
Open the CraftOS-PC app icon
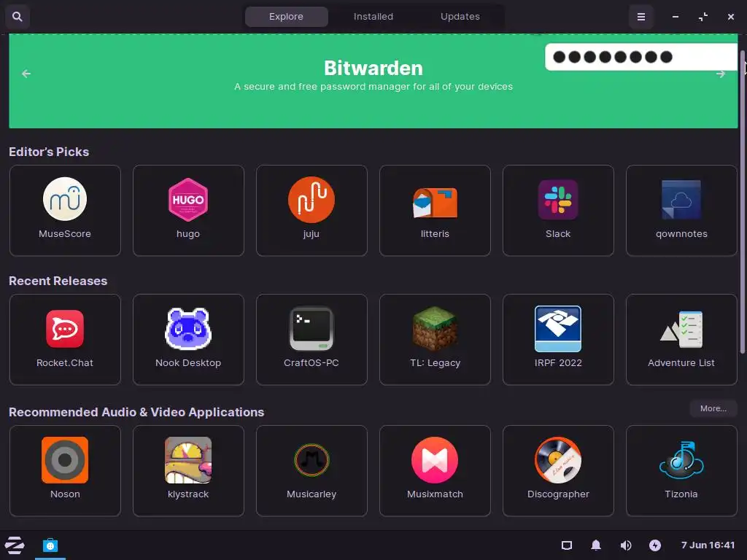click(311, 329)
